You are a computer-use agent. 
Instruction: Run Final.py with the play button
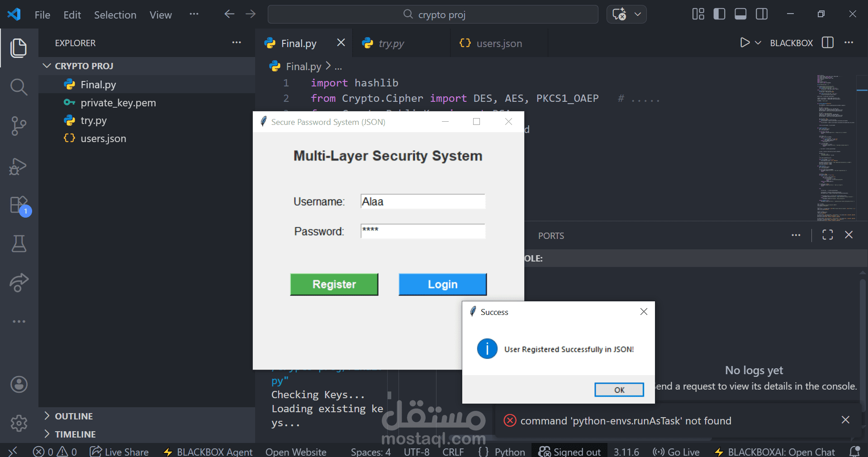tap(744, 43)
